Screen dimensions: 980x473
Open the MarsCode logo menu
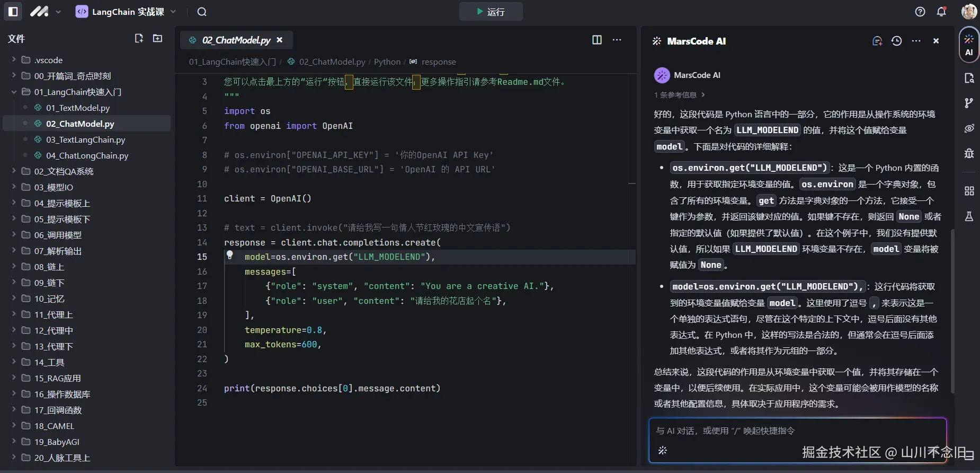tap(45, 11)
